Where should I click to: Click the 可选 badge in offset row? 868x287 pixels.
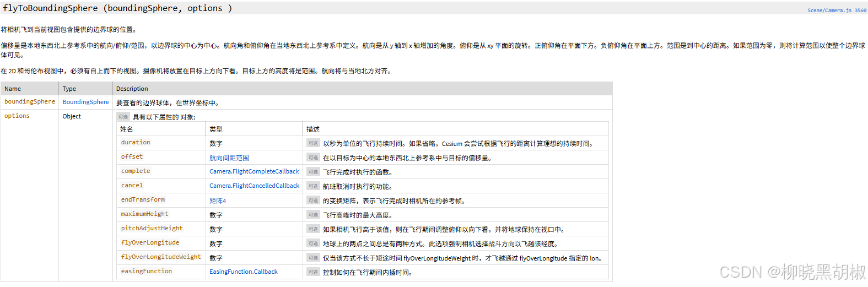(313, 158)
